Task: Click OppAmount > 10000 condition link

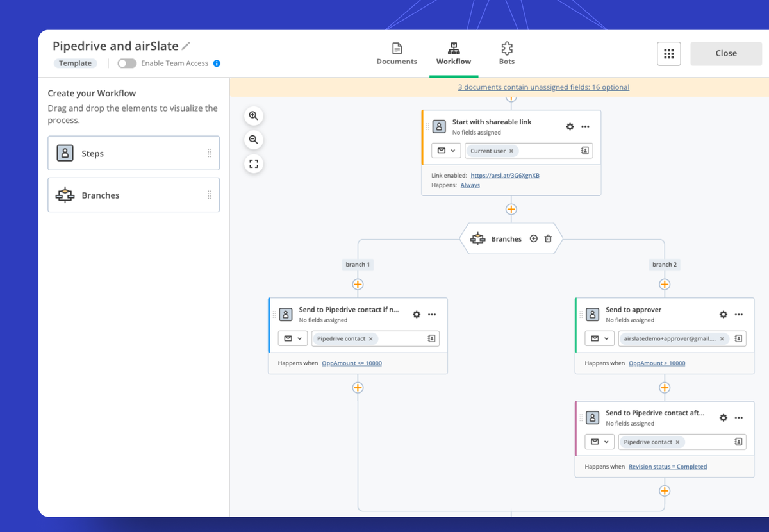Action: click(657, 363)
